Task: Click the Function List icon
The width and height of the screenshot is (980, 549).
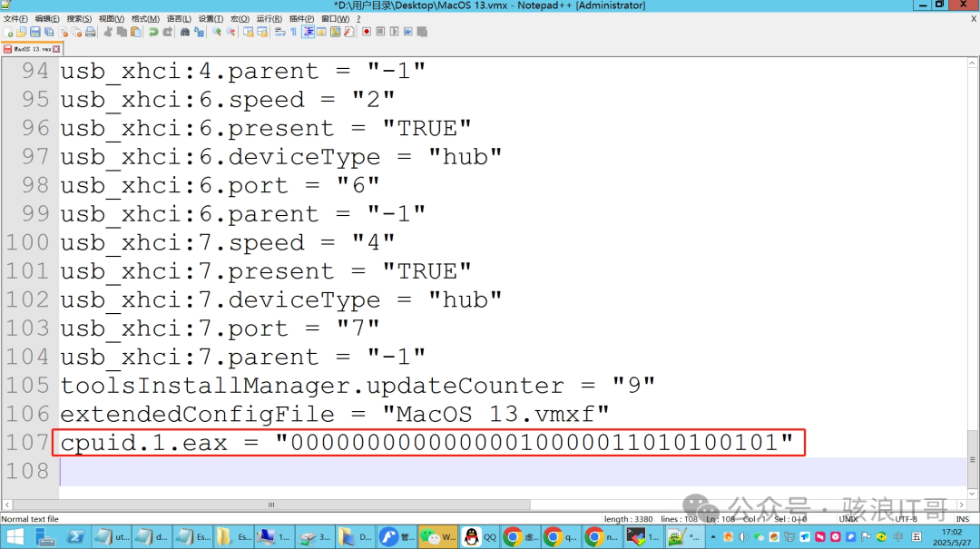Action: coord(348,32)
